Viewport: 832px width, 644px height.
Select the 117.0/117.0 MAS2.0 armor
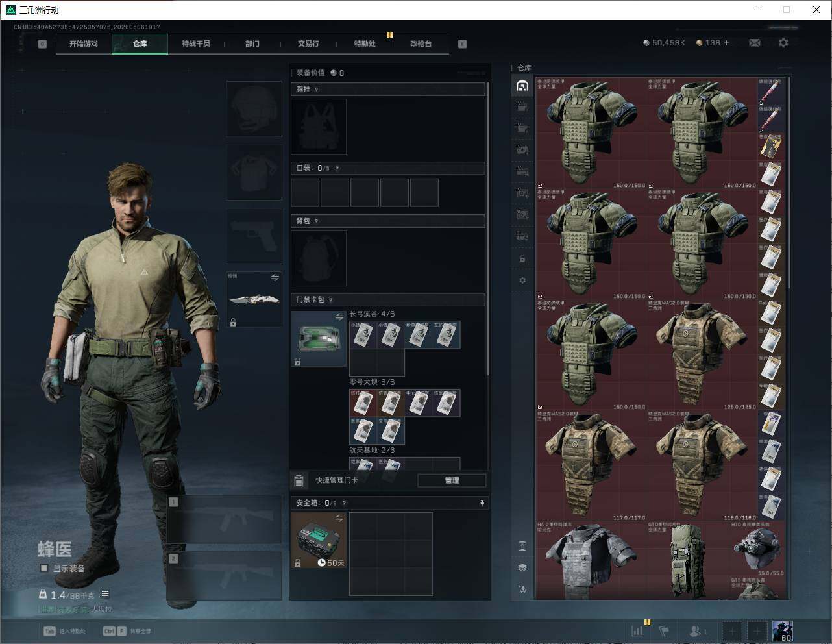[591, 465]
